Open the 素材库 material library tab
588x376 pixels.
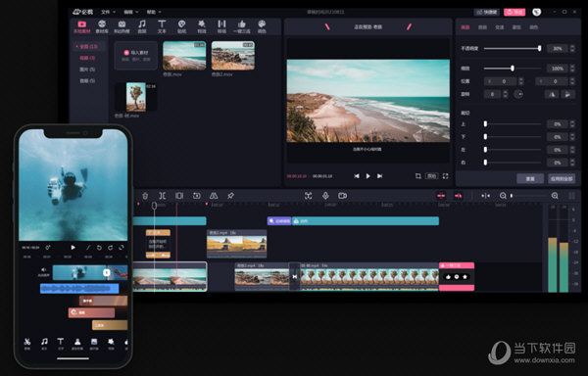click(102, 27)
